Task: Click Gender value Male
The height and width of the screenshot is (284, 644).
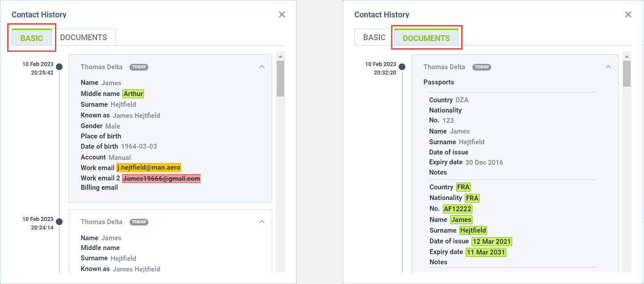Action: (x=113, y=126)
